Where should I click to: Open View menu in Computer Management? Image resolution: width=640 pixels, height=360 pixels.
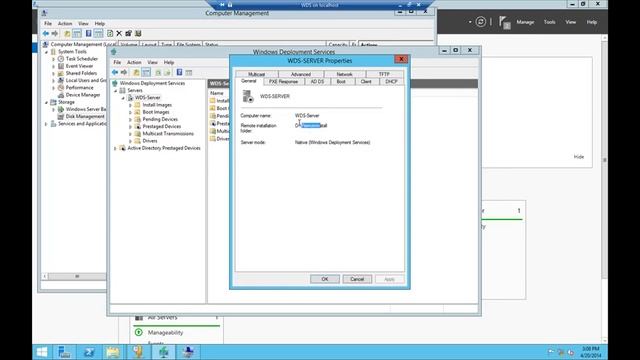pos(83,24)
